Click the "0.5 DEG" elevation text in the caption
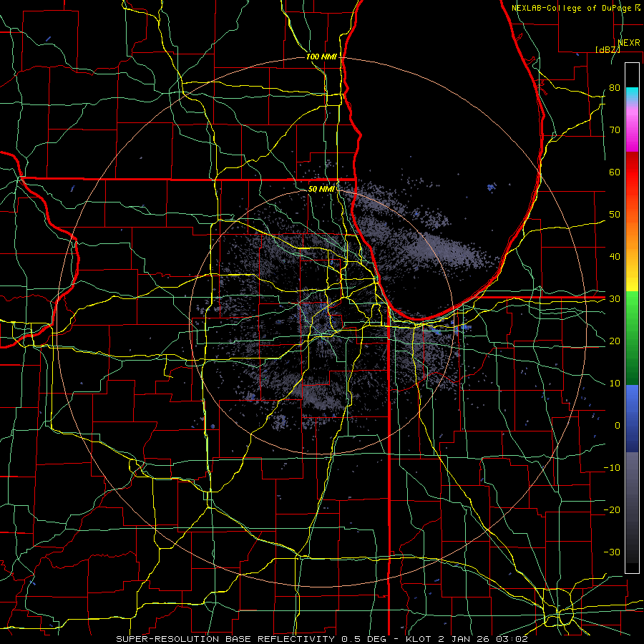Screen dimensions: 644x644 [x=363, y=639]
